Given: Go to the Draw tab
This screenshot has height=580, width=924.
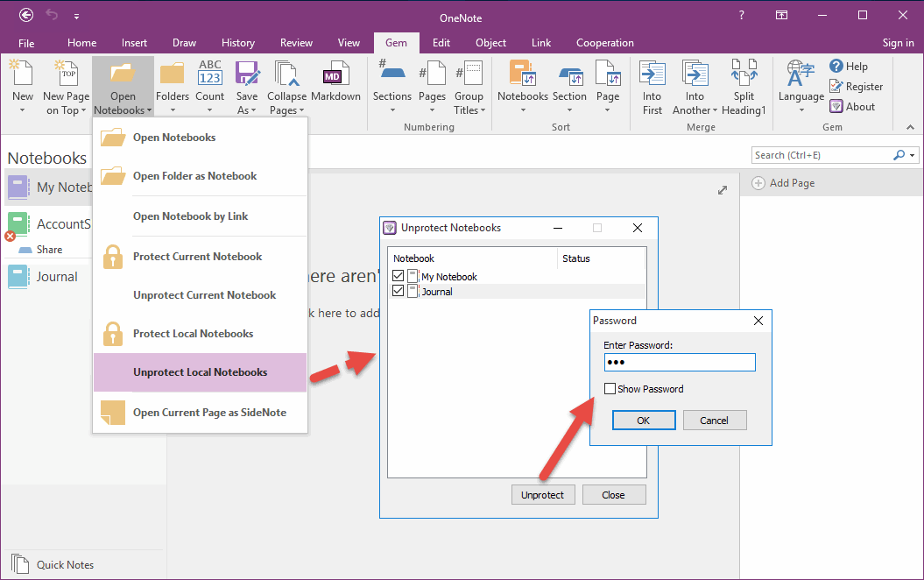Looking at the screenshot, I should coord(185,43).
